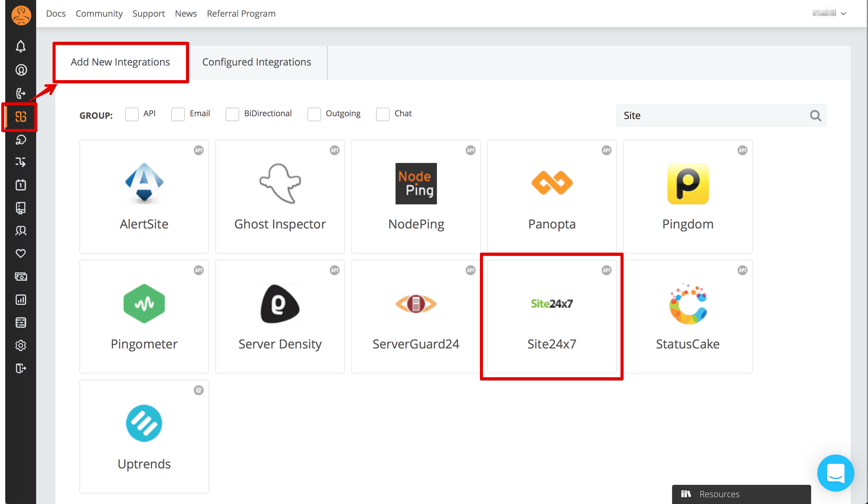This screenshot has height=504, width=868.
Task: Click the calendar schedule icon in sidebar
Action: point(21,185)
